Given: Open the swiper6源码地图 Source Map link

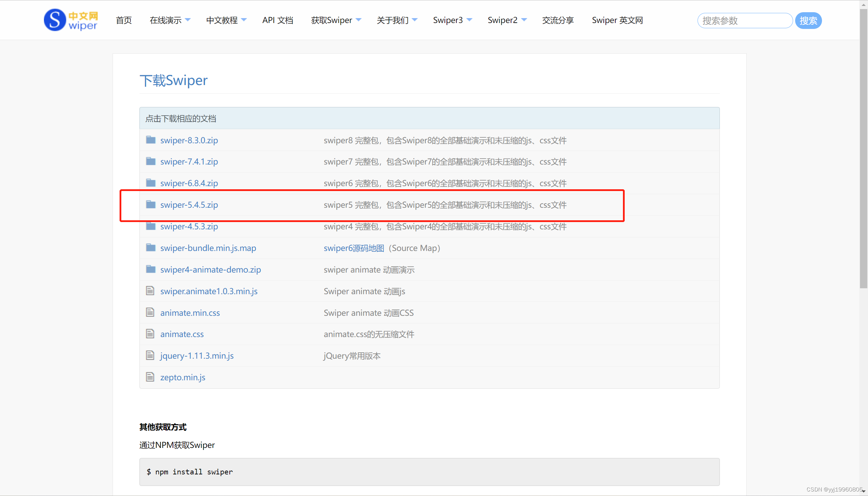Looking at the screenshot, I should pos(353,248).
